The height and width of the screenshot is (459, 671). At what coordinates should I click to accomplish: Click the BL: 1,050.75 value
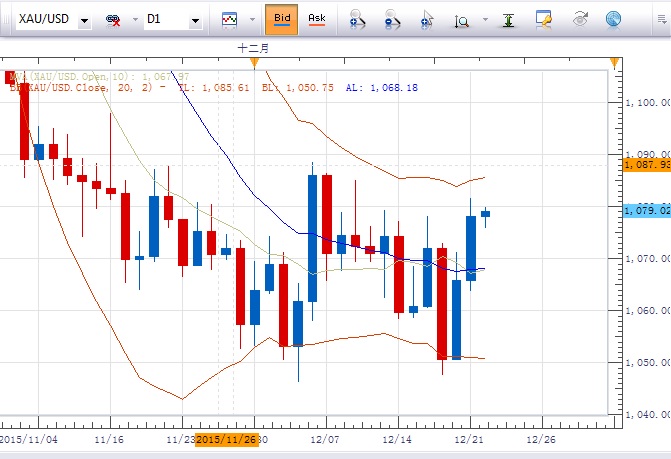pyautogui.click(x=297, y=88)
